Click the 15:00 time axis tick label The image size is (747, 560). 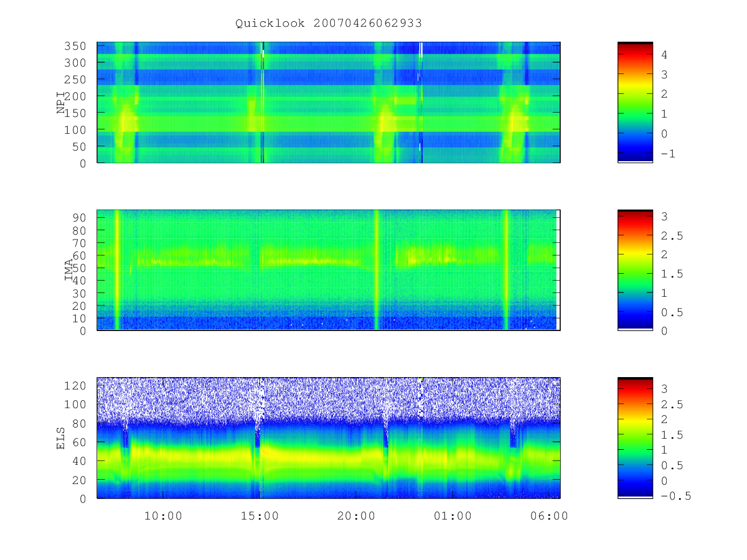click(x=260, y=516)
